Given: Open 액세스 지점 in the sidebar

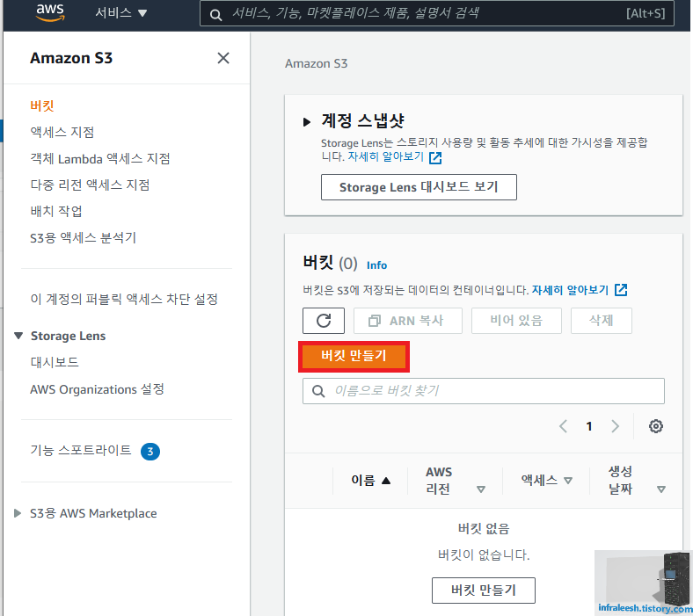Looking at the screenshot, I should (62, 132).
